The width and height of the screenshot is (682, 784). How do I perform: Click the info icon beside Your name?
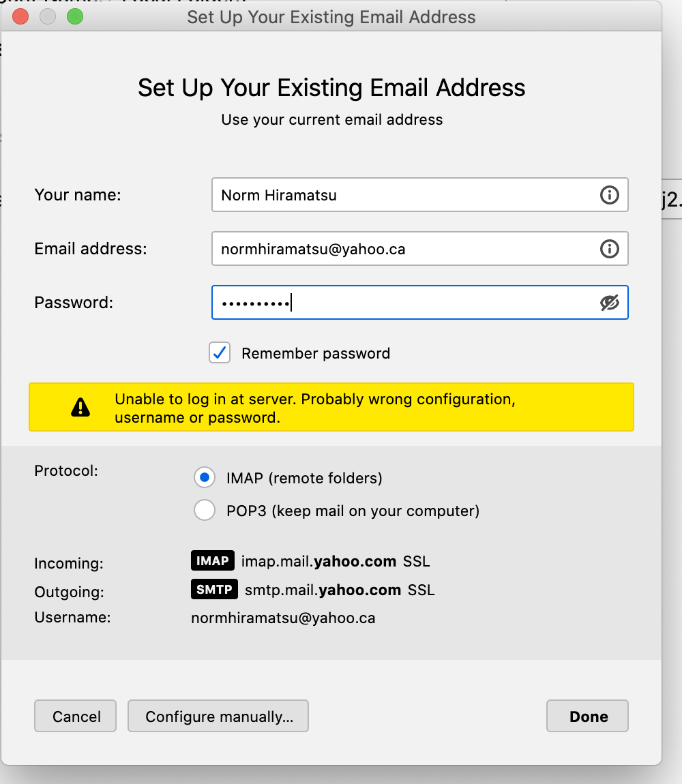point(609,195)
